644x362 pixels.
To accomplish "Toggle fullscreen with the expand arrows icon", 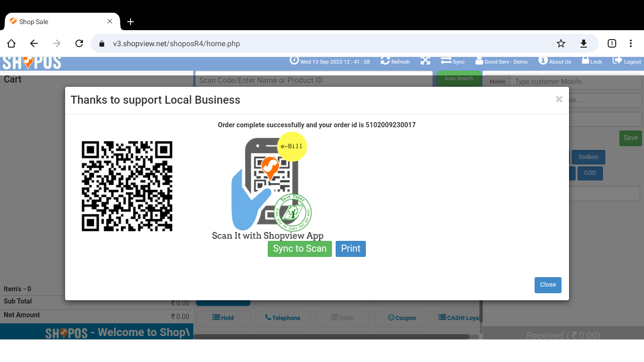I will point(425,61).
